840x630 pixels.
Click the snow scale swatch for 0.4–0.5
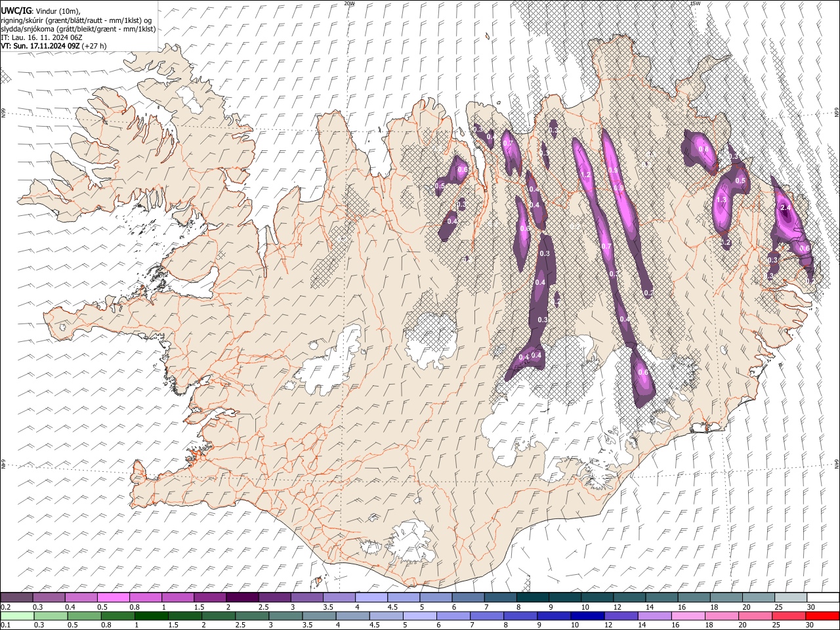[x=81, y=597]
